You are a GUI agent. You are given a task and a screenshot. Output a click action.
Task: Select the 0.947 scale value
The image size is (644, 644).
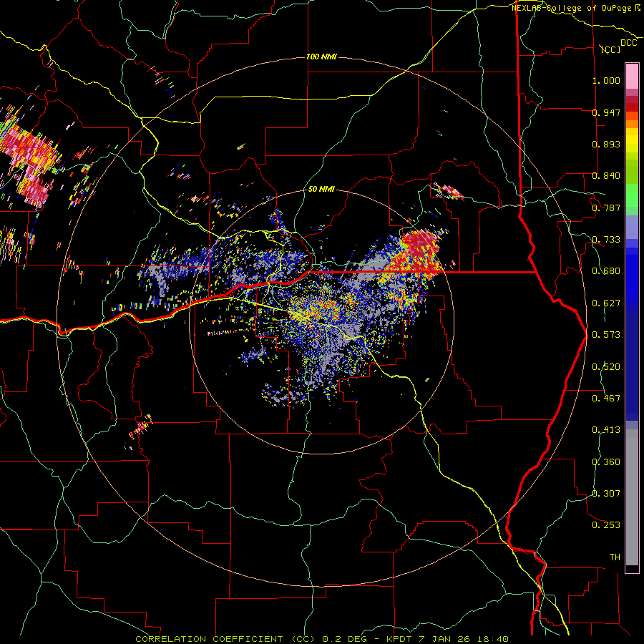[x=606, y=112]
